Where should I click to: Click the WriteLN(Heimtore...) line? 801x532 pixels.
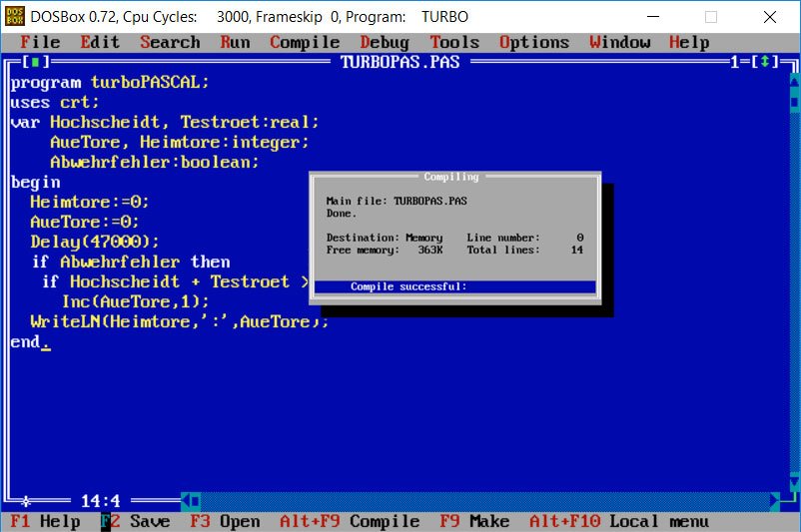[179, 321]
